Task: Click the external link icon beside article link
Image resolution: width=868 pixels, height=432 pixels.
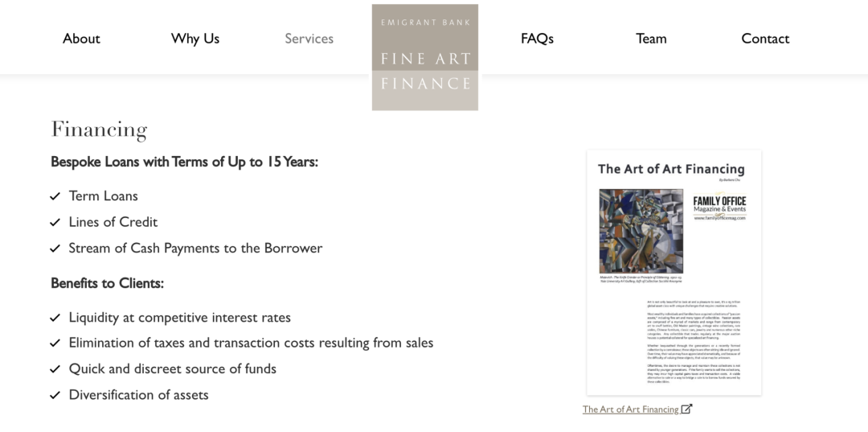Action: click(686, 409)
